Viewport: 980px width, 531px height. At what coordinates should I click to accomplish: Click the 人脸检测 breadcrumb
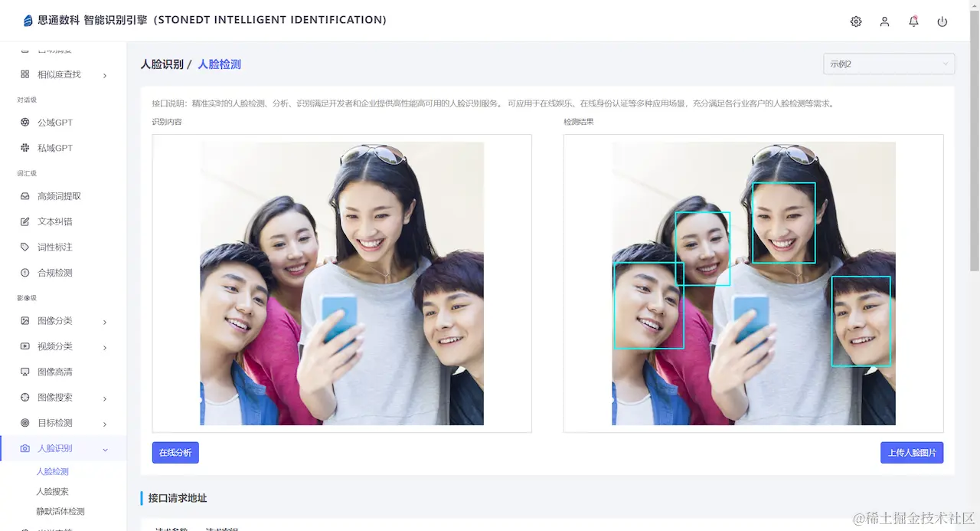pyautogui.click(x=219, y=64)
